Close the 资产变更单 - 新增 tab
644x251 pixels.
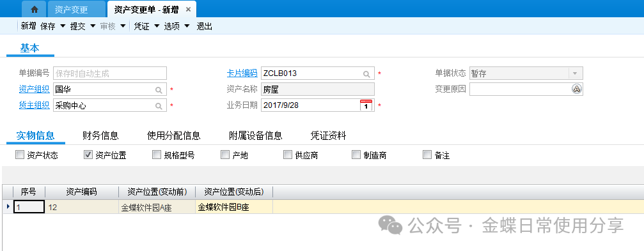tap(188, 10)
